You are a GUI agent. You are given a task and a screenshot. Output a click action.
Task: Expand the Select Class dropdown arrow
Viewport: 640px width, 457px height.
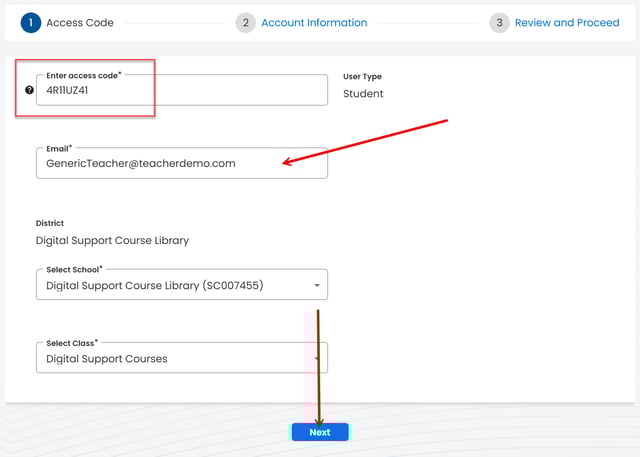pyautogui.click(x=317, y=359)
